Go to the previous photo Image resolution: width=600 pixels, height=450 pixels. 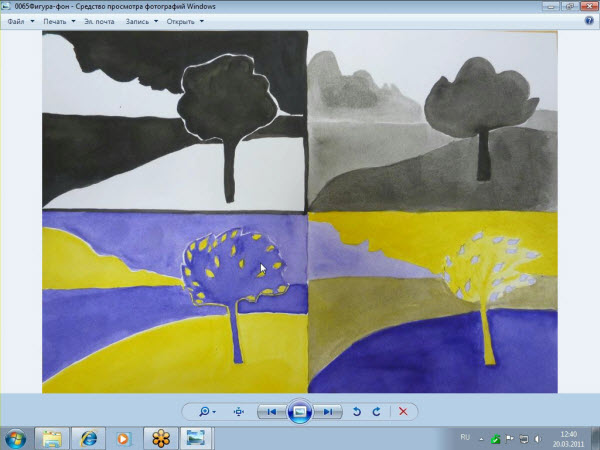pyautogui.click(x=270, y=411)
